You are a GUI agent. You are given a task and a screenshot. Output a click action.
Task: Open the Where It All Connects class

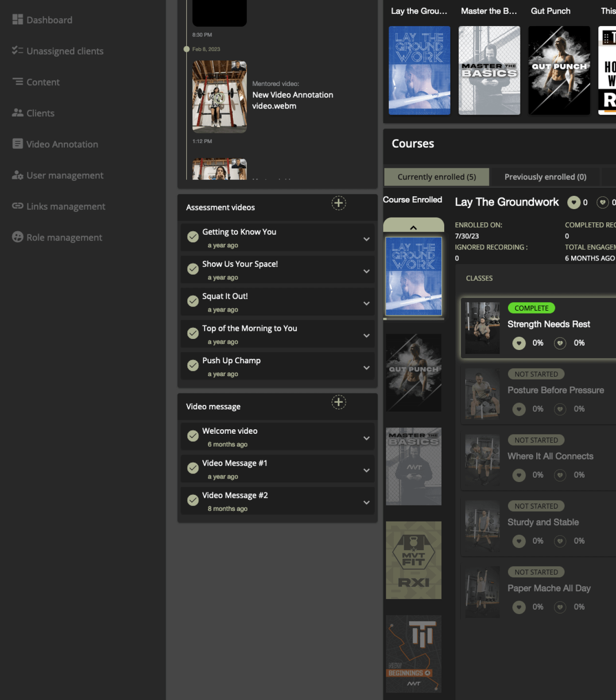(538, 460)
